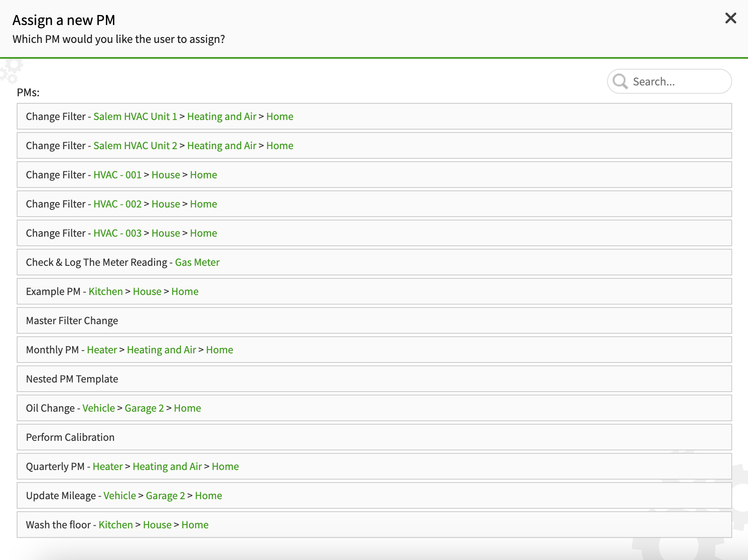Click the magnifying glass search icon
748x560 pixels.
(x=620, y=81)
